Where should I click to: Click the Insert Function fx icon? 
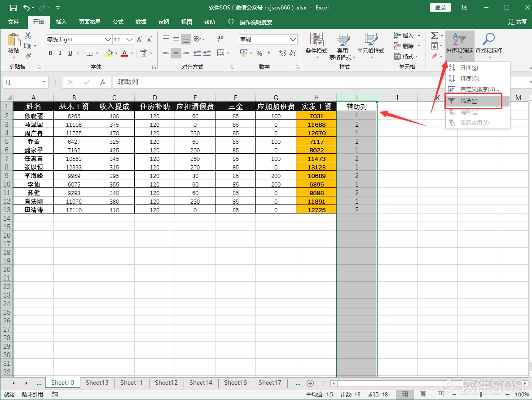tap(103, 82)
